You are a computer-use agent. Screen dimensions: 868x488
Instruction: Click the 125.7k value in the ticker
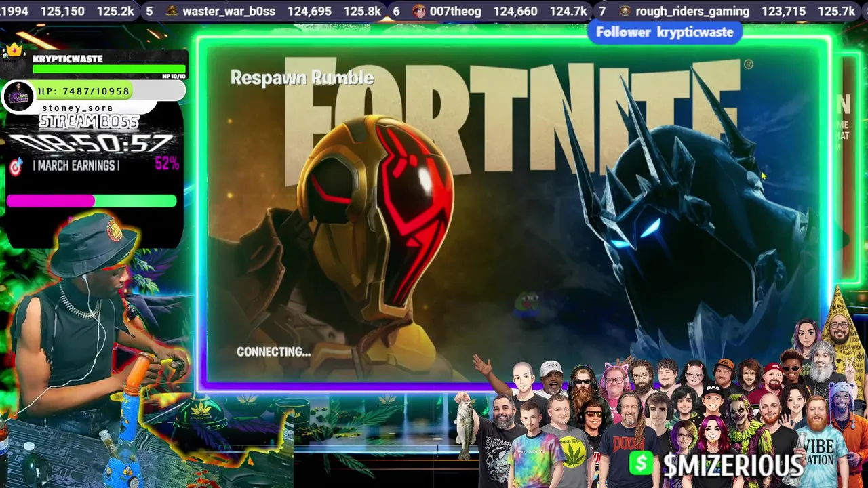click(837, 11)
